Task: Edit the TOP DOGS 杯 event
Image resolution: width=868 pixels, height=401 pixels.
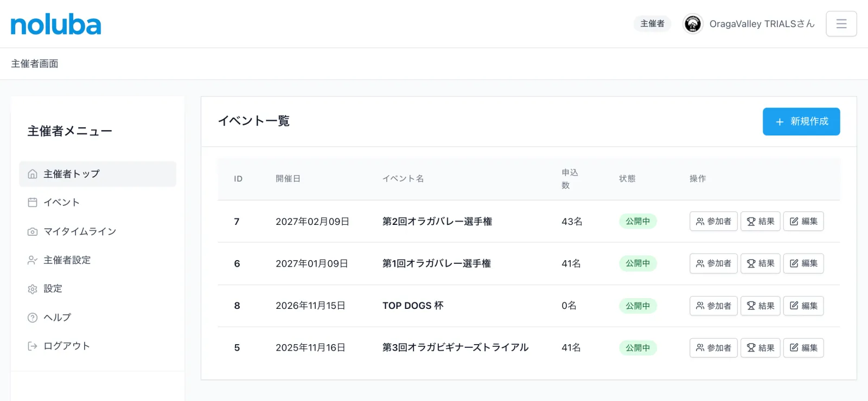Action: click(803, 306)
